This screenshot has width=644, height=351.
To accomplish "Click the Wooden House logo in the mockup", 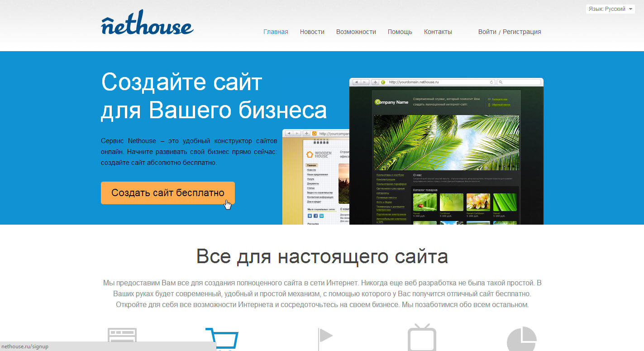I will point(319,154).
